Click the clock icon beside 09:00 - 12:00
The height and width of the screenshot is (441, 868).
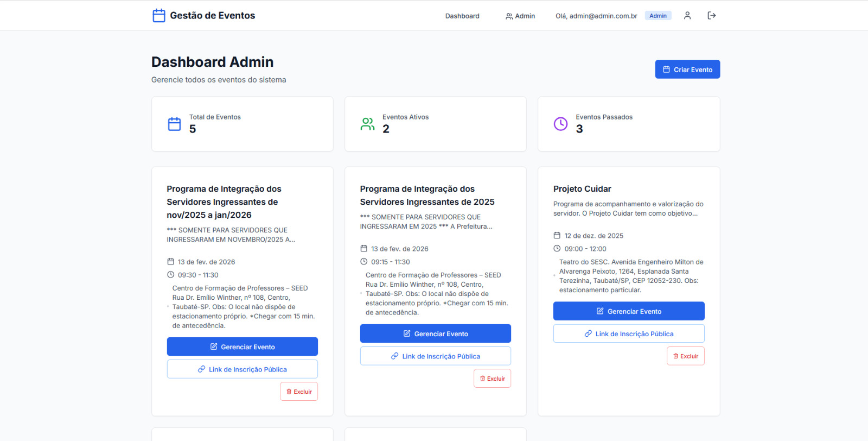[557, 249]
